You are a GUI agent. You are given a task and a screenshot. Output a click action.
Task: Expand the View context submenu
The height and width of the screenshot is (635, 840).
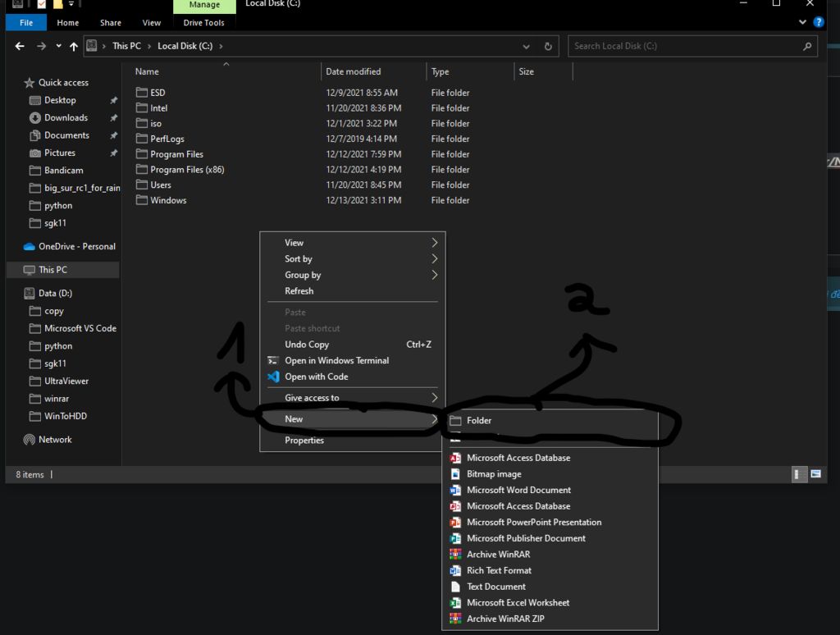353,243
